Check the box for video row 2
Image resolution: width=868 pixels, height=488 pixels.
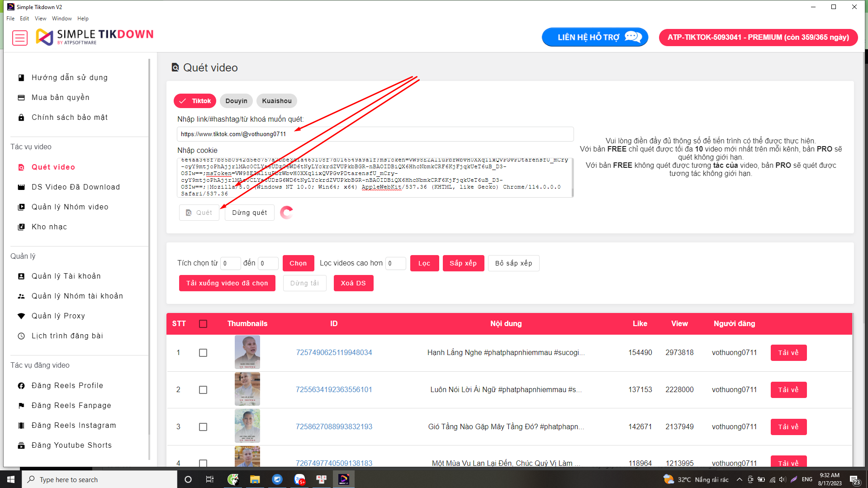tap(203, 390)
